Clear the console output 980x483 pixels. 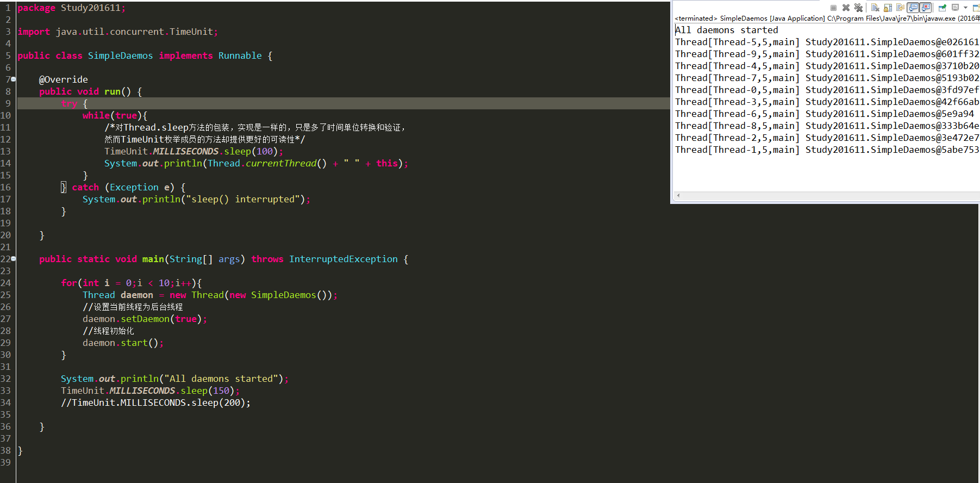pos(875,8)
